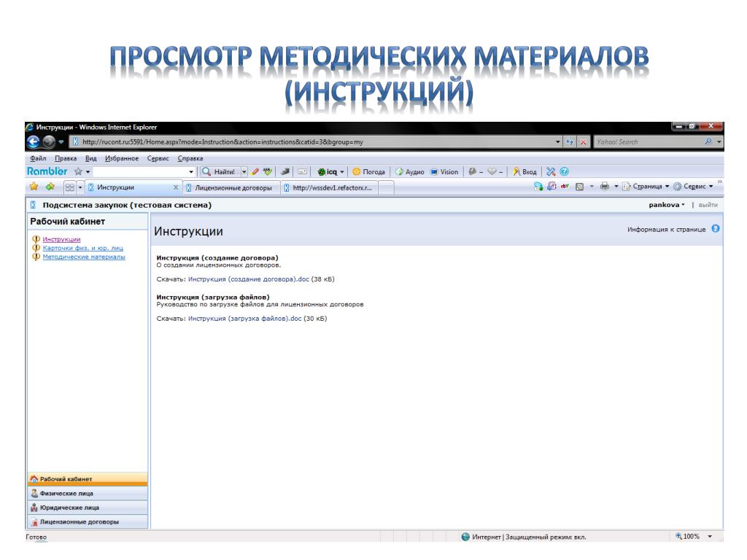Click the Add to Favorites star-plus icon
The width and height of the screenshot is (747, 560).
pyautogui.click(x=50, y=187)
